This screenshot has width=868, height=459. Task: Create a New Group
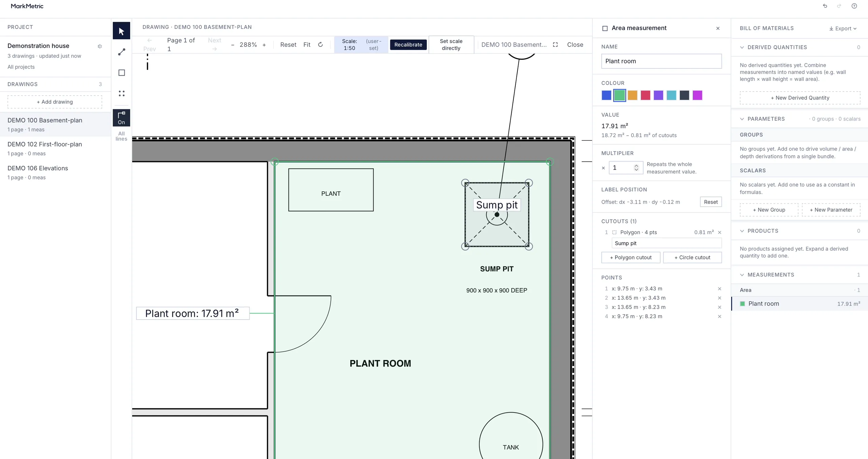tap(769, 210)
